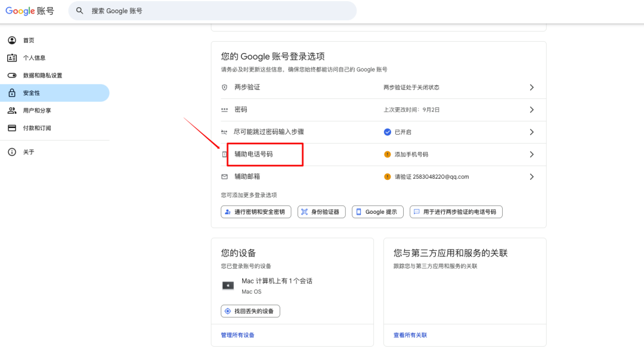This screenshot has width=644, height=355.
Task: Click the Google 提示 button
Action: pyautogui.click(x=377, y=212)
